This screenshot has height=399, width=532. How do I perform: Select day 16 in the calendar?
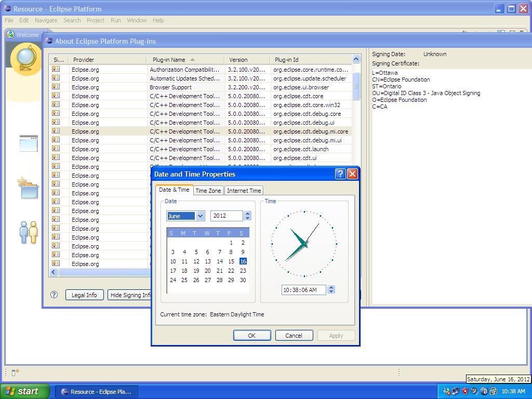(243, 261)
